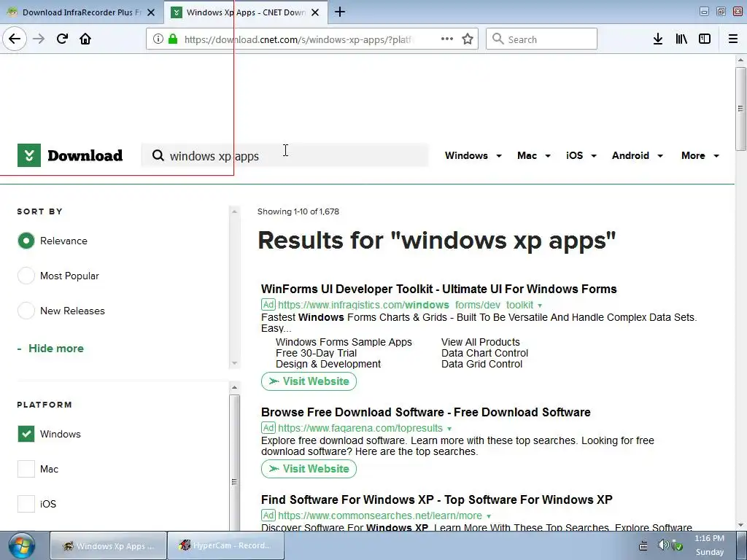Expand the Mac navigation dropdown
The width and height of the screenshot is (747, 560).
coord(533,156)
